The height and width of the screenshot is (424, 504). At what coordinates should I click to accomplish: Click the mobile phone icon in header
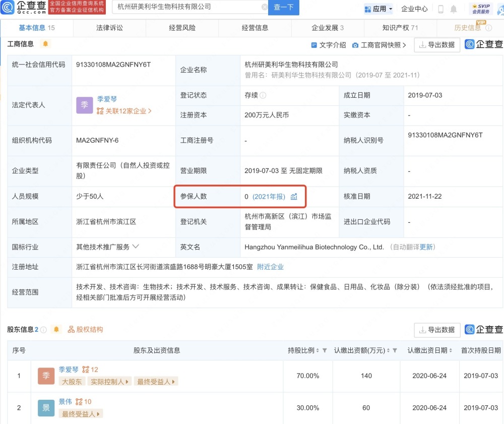click(x=440, y=9)
